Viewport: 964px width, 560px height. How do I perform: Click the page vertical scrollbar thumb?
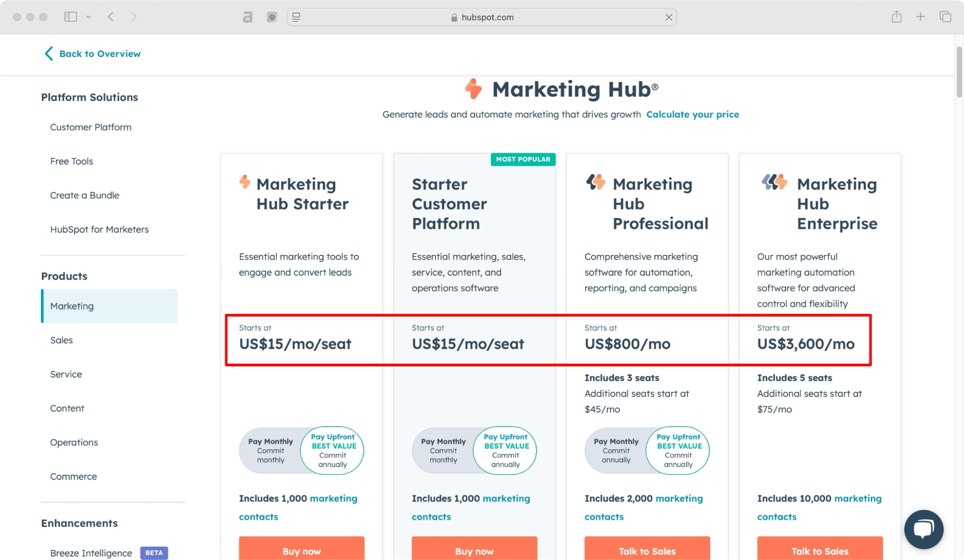[x=959, y=72]
